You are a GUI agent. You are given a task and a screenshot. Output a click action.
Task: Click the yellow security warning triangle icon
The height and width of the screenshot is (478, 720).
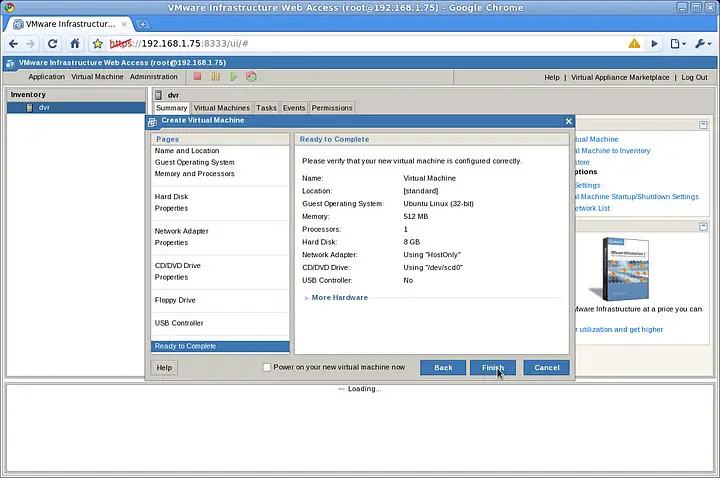(634, 44)
